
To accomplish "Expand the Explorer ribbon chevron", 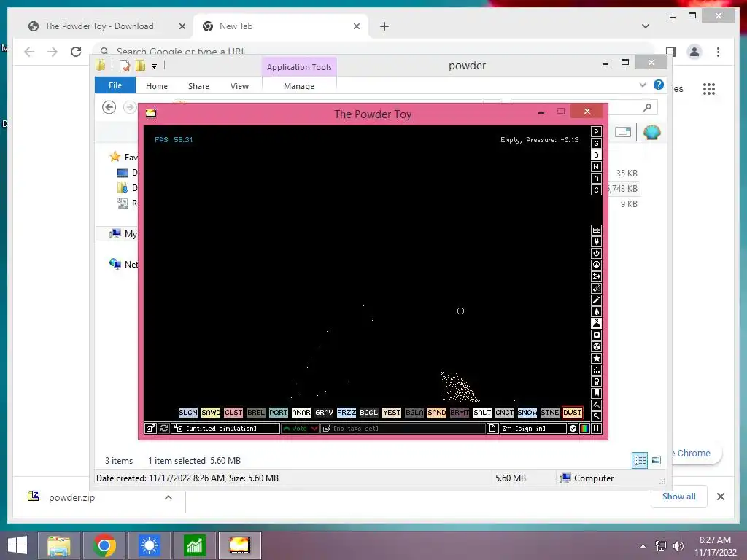I will coord(642,85).
